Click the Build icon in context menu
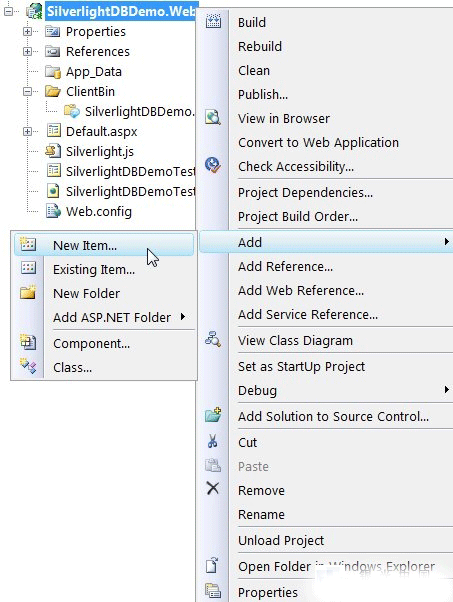Screen dimensions: 453x602 tap(213, 21)
